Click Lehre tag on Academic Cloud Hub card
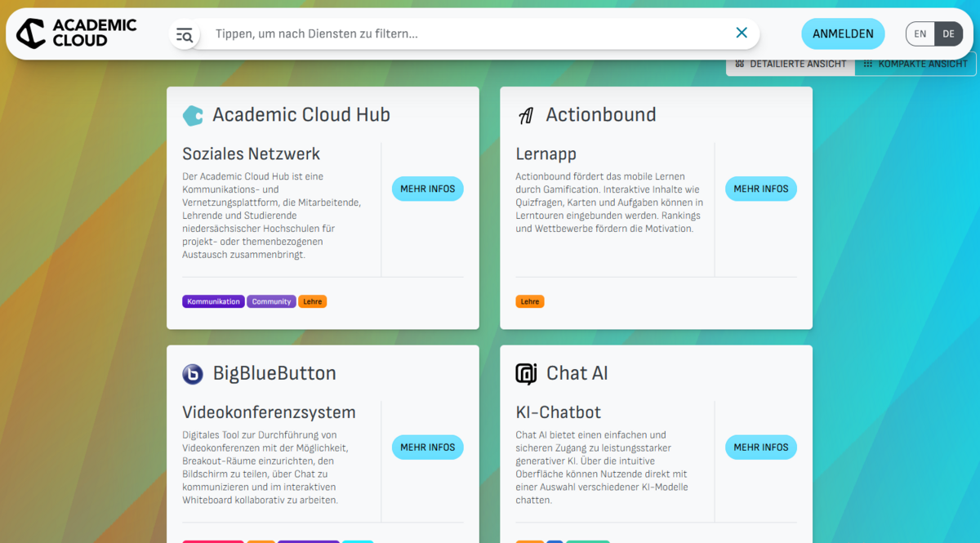This screenshot has height=543, width=980. point(312,301)
